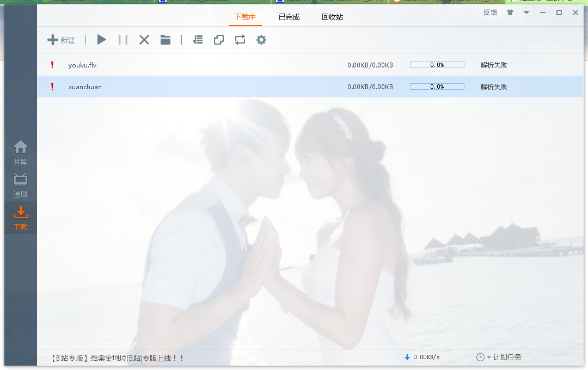Open the download folder icon
Screen dimensions: 588x370
click(166, 40)
